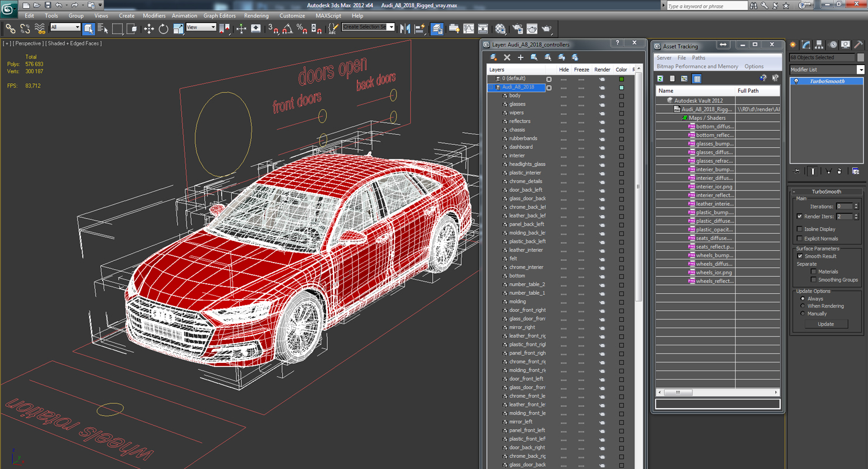Image resolution: width=868 pixels, height=469 pixels.
Task: Open Manage Layers toolbar icon
Action: pos(437,28)
